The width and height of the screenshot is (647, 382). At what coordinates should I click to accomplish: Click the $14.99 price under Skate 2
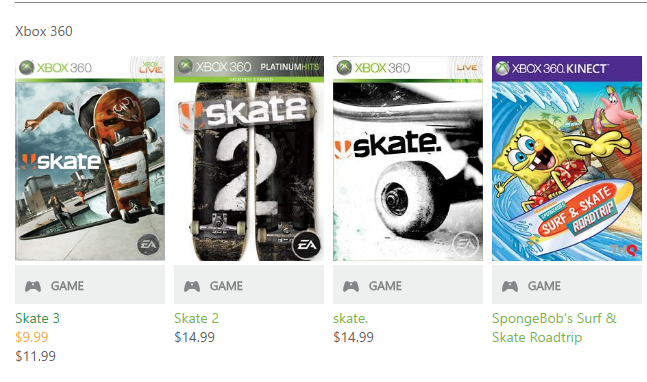click(x=194, y=337)
